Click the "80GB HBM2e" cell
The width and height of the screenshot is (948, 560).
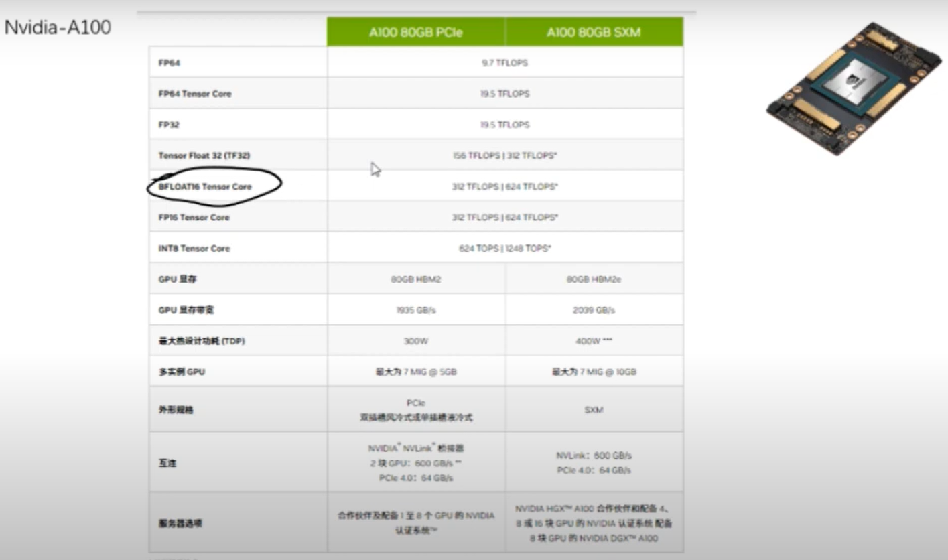coord(594,279)
